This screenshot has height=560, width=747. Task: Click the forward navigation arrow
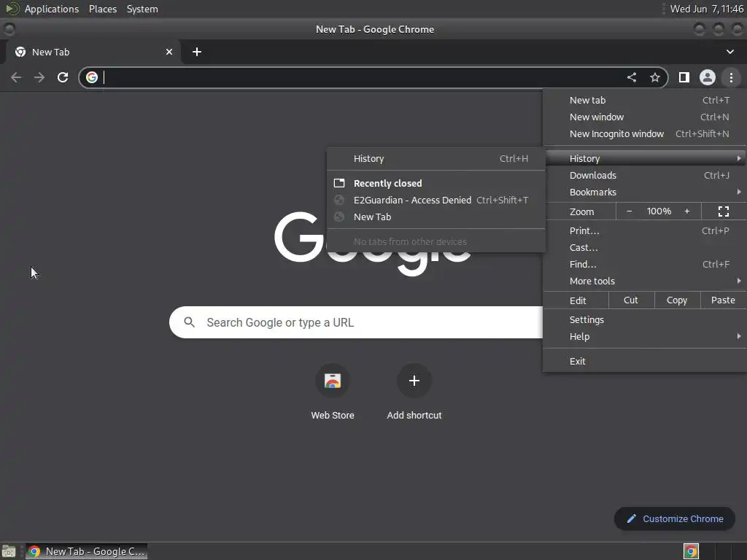(39, 77)
